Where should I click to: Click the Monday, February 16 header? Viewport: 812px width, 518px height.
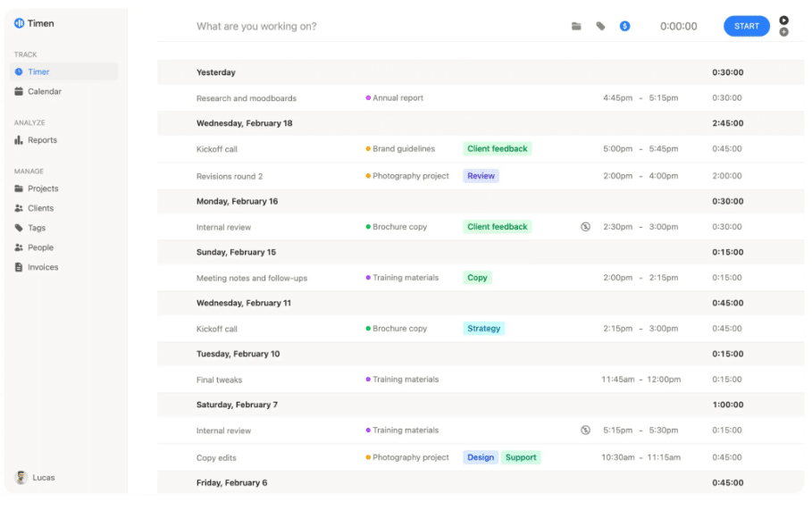[481, 202]
